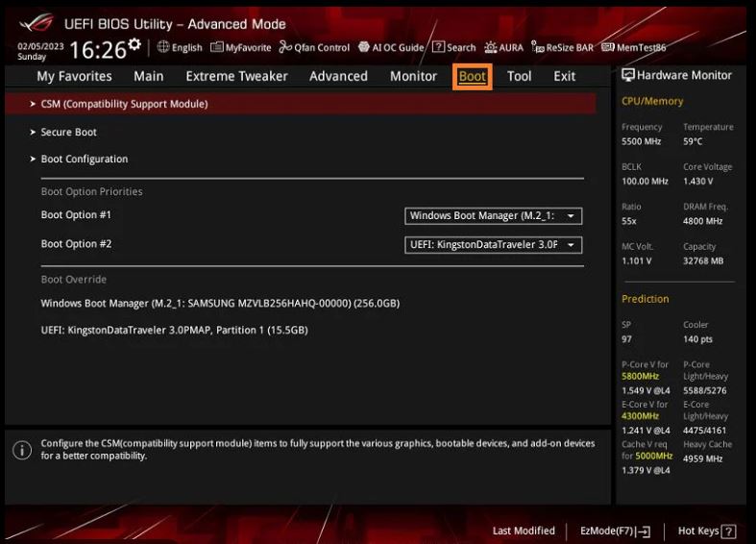Open AURA lighting settings
The image size is (756, 544).
point(504,47)
